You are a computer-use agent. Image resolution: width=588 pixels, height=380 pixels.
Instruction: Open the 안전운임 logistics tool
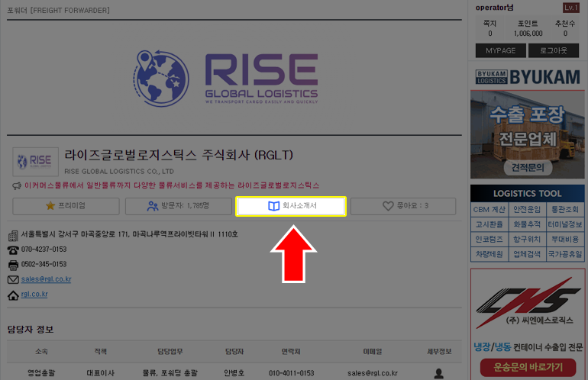click(527, 210)
